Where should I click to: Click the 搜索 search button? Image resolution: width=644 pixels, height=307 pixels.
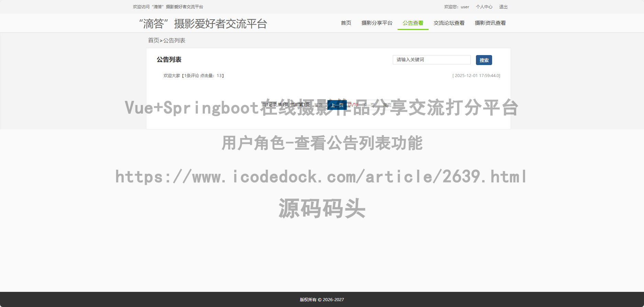click(x=484, y=60)
